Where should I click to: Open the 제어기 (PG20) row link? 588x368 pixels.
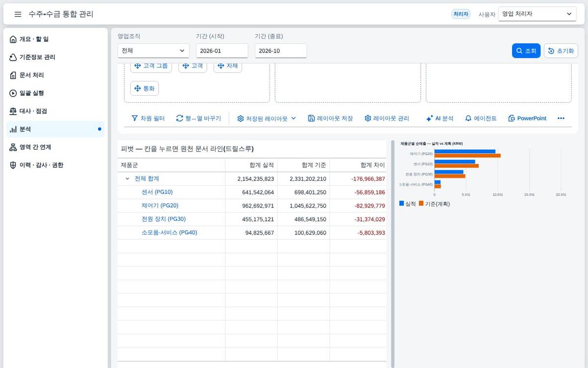click(160, 206)
